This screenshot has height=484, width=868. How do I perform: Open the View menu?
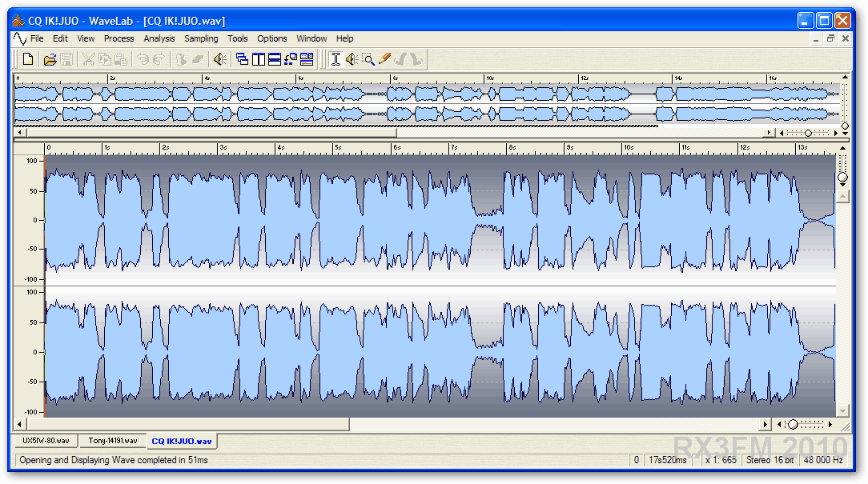[x=86, y=38]
